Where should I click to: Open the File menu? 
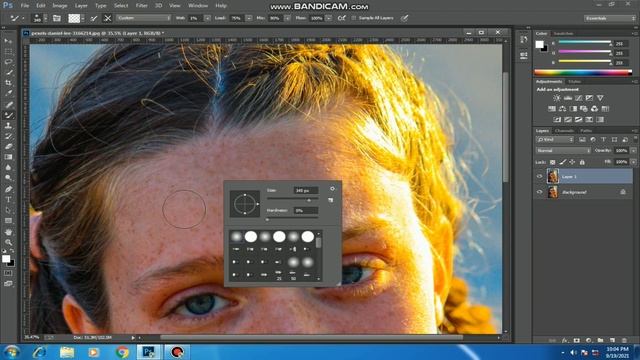(24, 6)
